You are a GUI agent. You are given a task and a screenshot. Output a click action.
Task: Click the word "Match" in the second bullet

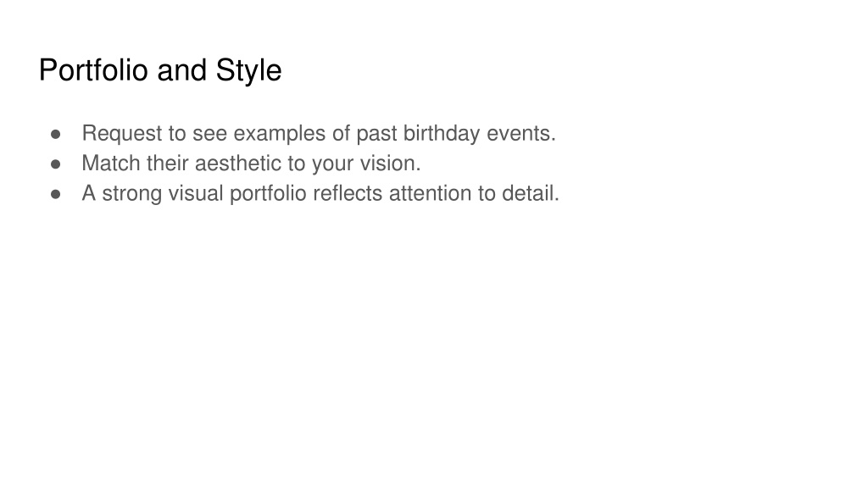tap(111, 164)
